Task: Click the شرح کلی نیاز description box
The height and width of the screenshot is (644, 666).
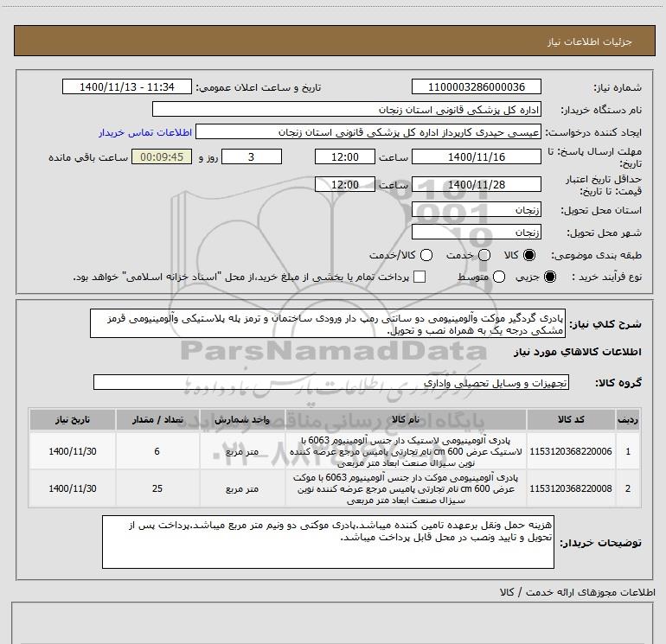Action: click(x=328, y=323)
